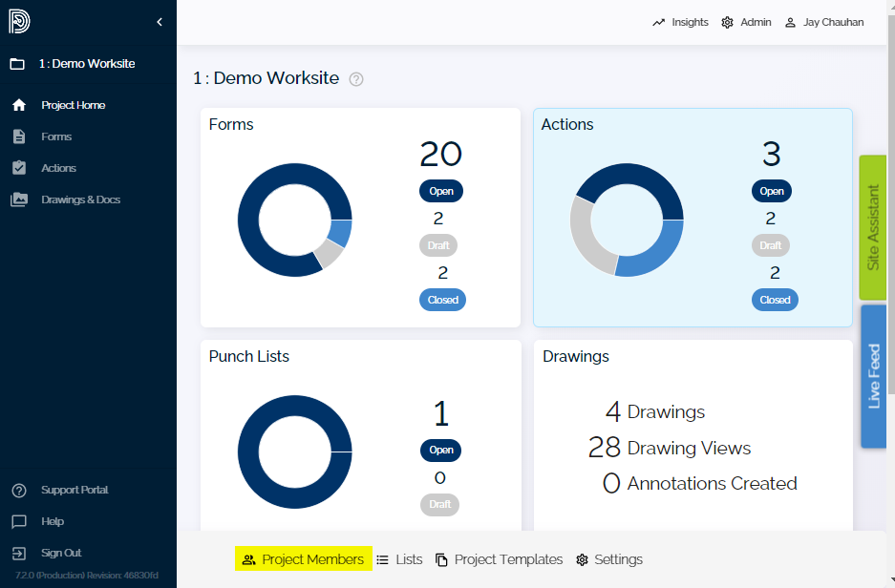Viewport: 895px width, 588px height.
Task: Click the folder icon beside Demo Worksite
Action: [17, 64]
